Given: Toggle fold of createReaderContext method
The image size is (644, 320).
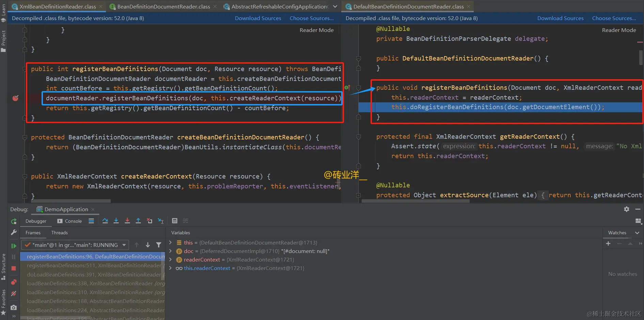Looking at the screenshot, I should pyautogui.click(x=25, y=176).
